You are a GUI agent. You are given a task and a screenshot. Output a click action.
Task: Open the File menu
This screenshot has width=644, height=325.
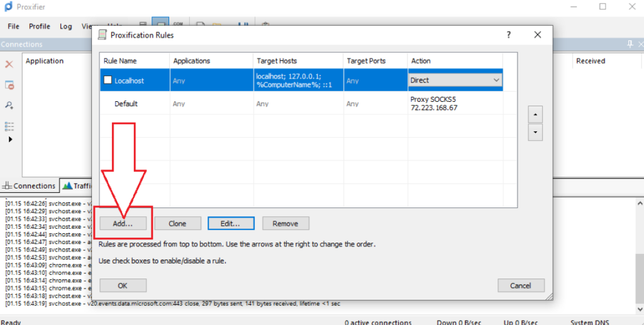(x=14, y=26)
